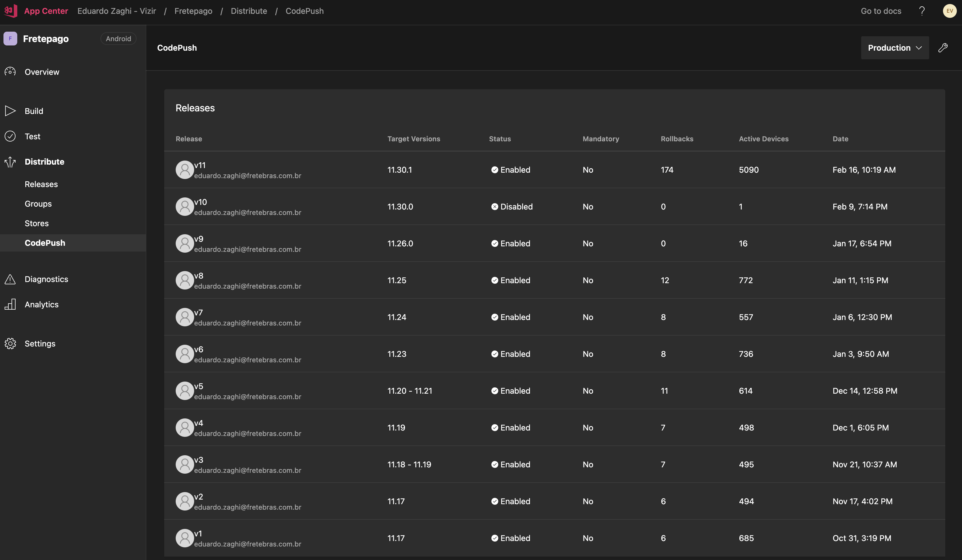Click the Target Versions column header
Screen dimensions: 962x560
pos(414,139)
